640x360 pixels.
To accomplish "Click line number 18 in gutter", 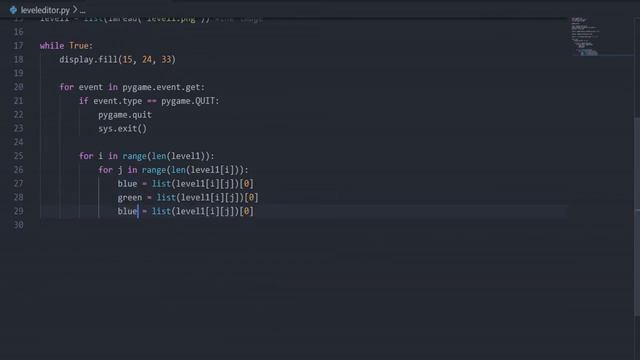I will click(18, 60).
